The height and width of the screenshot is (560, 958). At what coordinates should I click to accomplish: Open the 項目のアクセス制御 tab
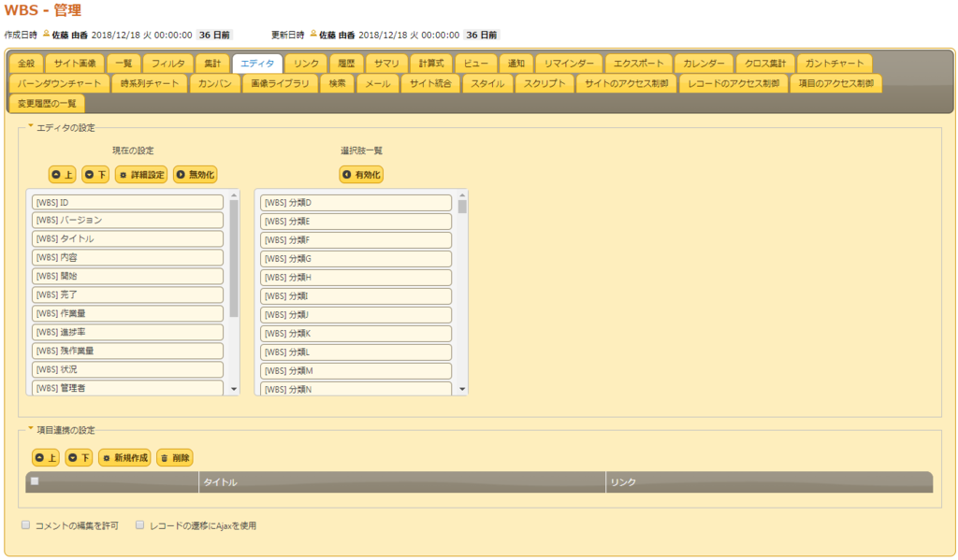(x=835, y=83)
